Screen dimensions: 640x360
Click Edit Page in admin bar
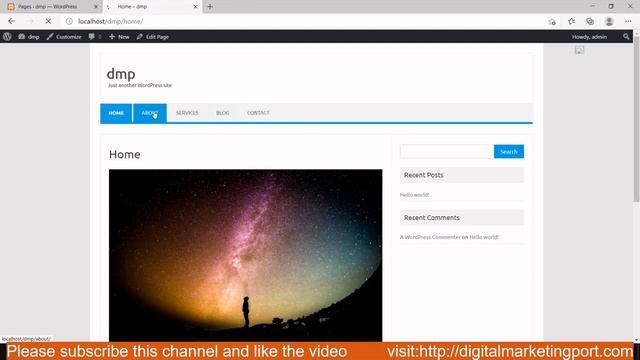(x=153, y=37)
